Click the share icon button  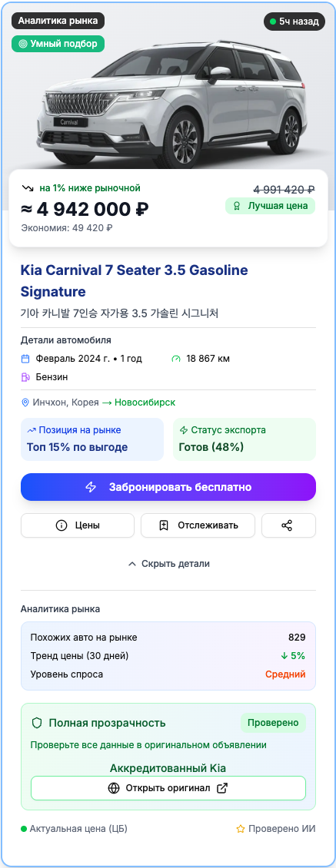pos(288,525)
